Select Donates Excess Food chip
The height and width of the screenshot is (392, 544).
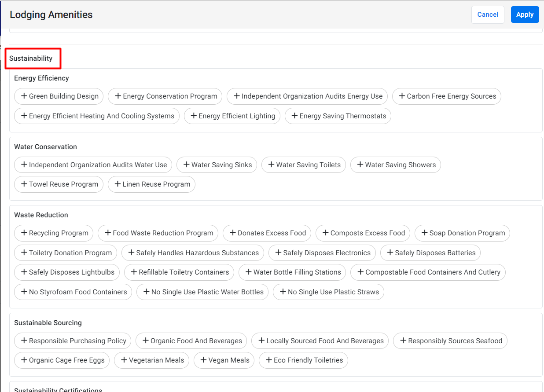(x=267, y=233)
